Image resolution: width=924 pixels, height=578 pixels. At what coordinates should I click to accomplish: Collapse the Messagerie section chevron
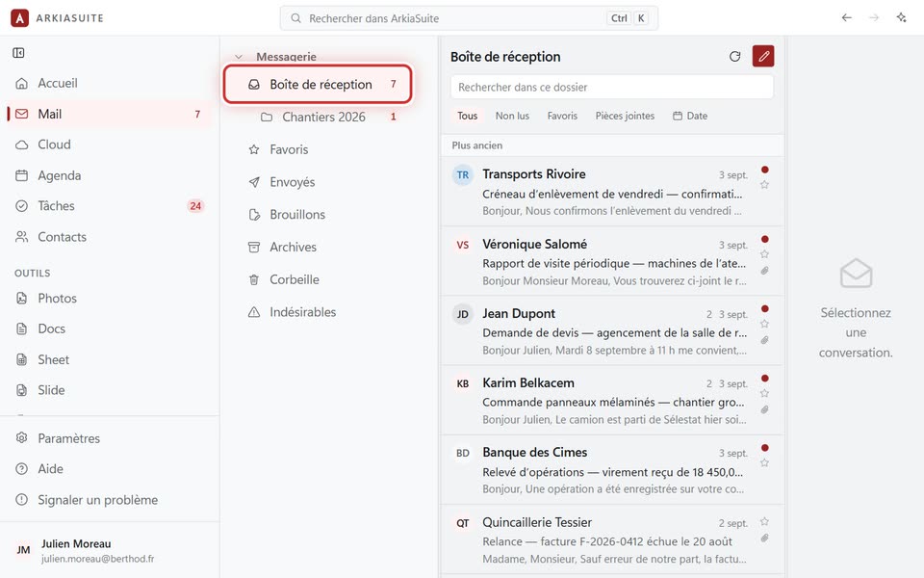coord(239,57)
